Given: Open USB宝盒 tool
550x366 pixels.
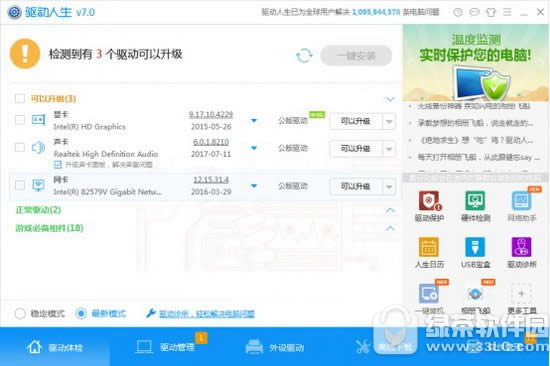Looking at the screenshot, I should pos(475,253).
